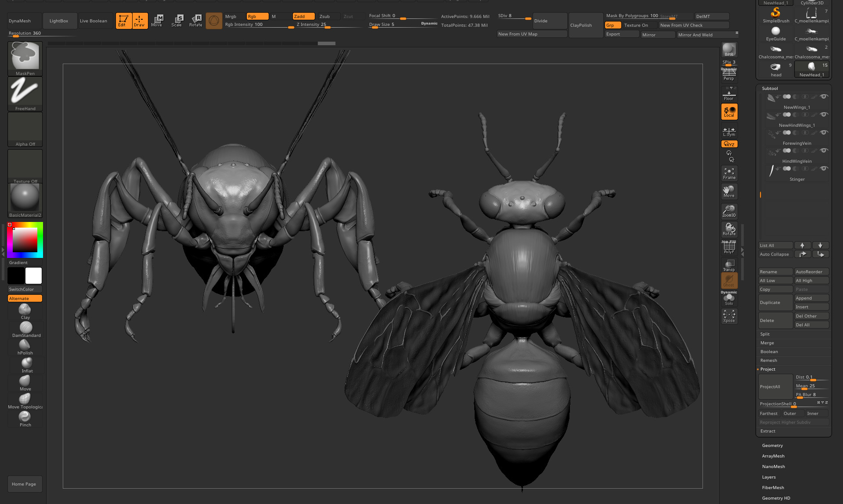The height and width of the screenshot is (504, 843).
Task: Open the FreeHand stroke picker
Action: (x=25, y=94)
